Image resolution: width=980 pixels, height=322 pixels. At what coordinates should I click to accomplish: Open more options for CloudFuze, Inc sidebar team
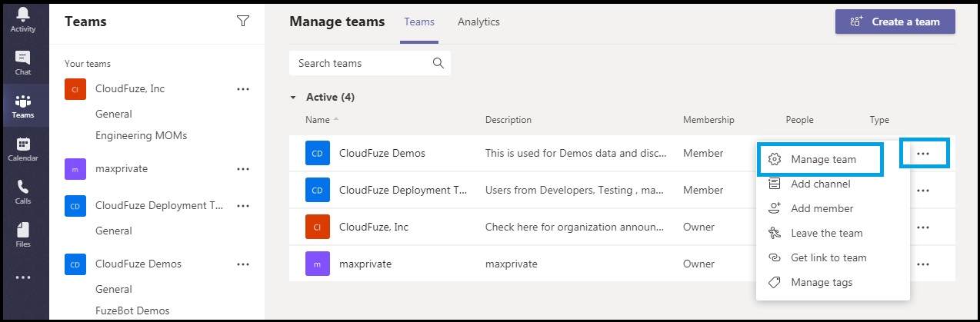pos(243,89)
